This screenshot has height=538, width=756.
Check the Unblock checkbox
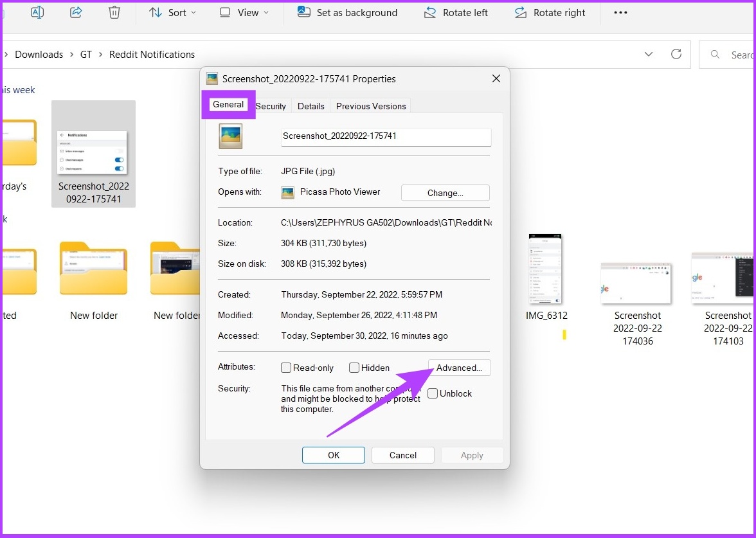click(433, 393)
